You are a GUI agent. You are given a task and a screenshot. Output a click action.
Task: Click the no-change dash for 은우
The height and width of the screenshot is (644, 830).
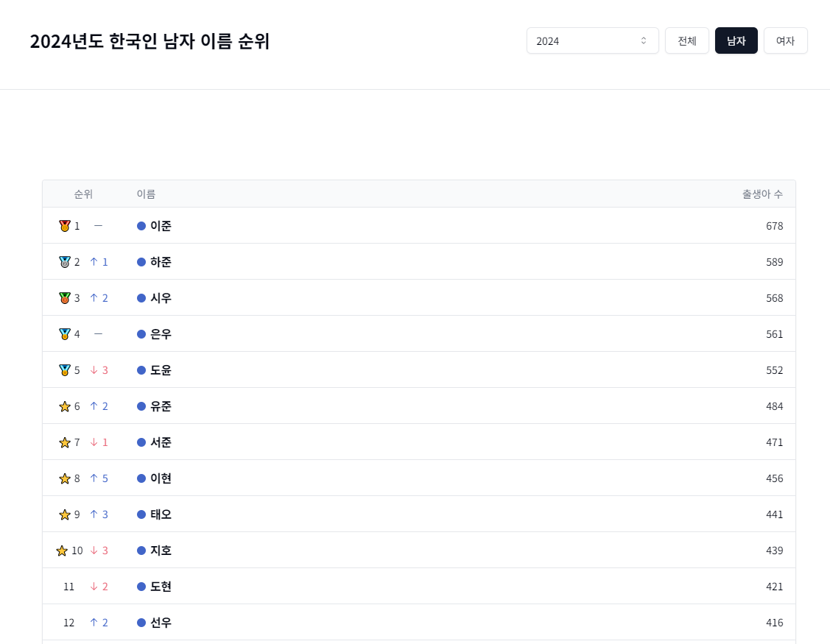[99, 334]
